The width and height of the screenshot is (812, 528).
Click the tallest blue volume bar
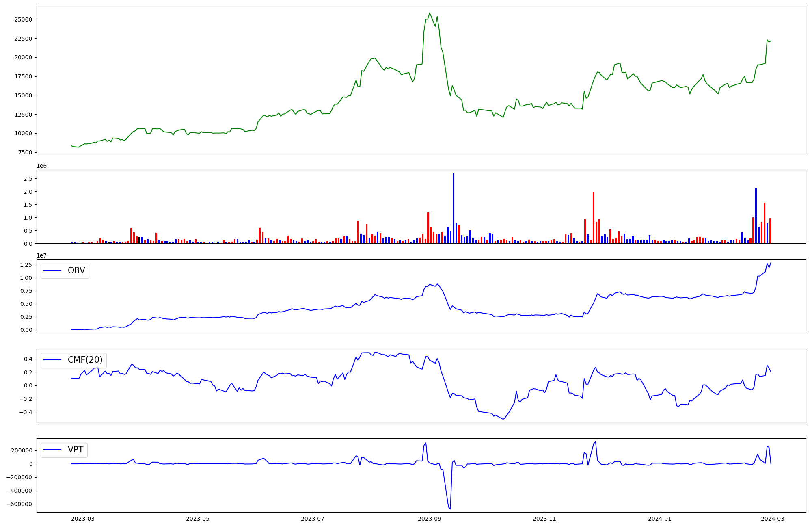pos(454,208)
